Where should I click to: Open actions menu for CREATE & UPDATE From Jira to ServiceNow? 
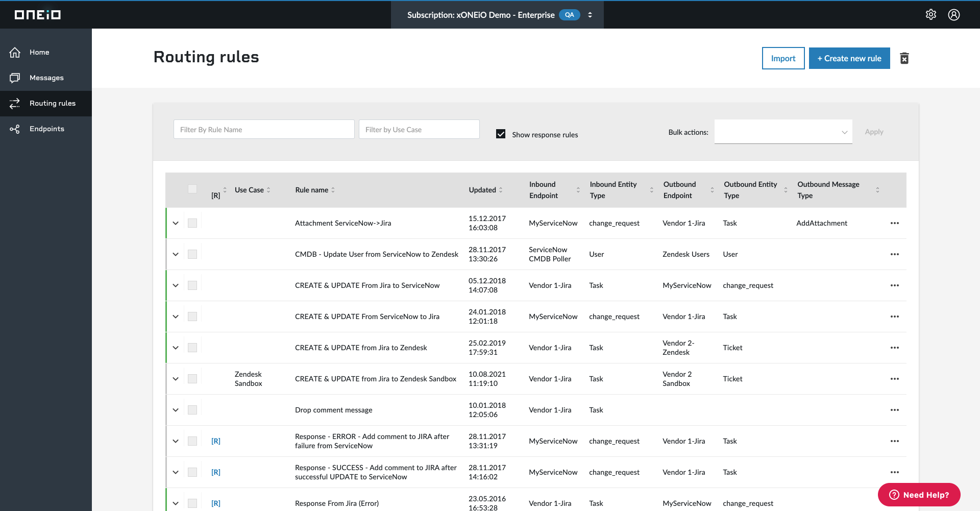coord(895,285)
